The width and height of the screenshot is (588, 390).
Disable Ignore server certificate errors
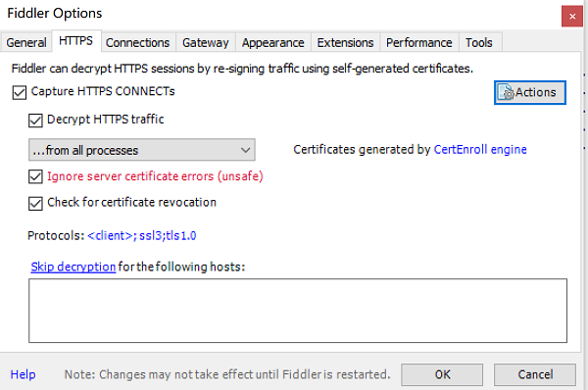[35, 176]
